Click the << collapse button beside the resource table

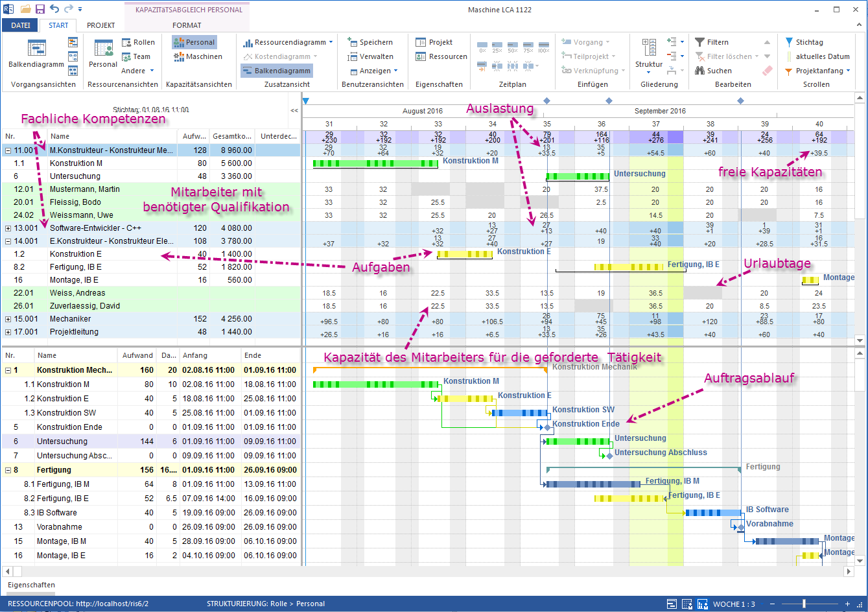294,111
